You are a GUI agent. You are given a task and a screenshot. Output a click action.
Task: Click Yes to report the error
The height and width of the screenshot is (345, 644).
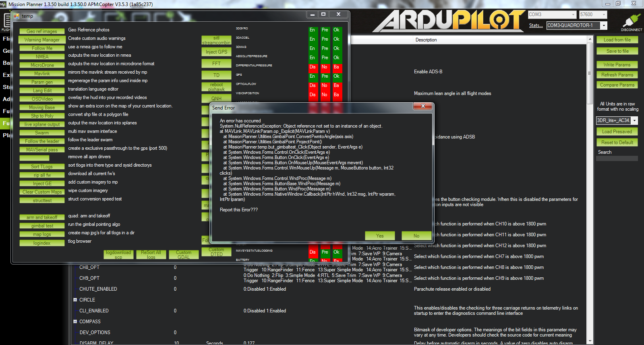380,236
